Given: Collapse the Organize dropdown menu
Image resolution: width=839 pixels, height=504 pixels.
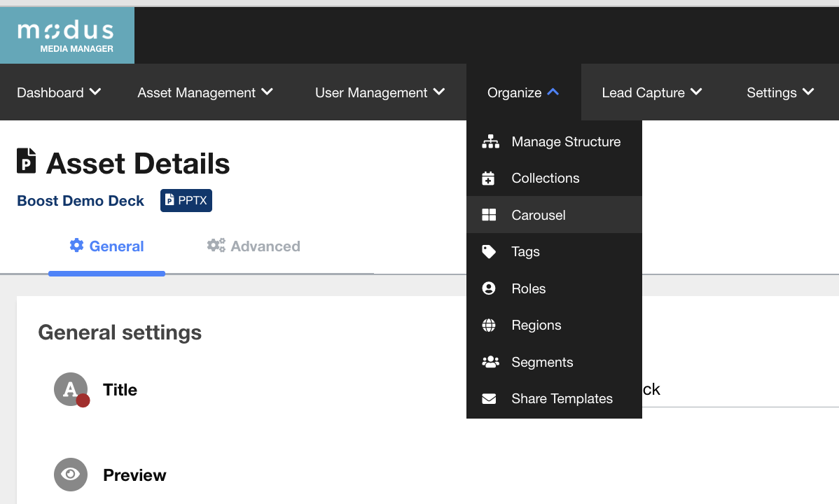Looking at the screenshot, I should (523, 92).
